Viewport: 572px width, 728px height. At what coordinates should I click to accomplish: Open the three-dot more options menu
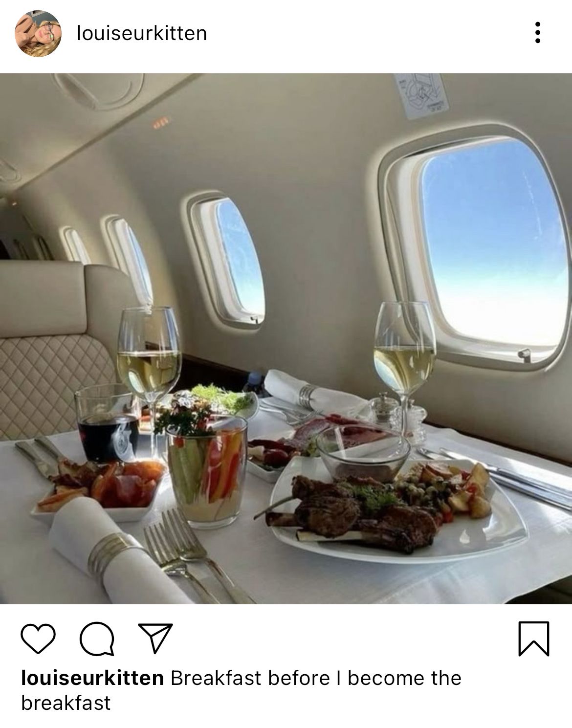point(537,33)
